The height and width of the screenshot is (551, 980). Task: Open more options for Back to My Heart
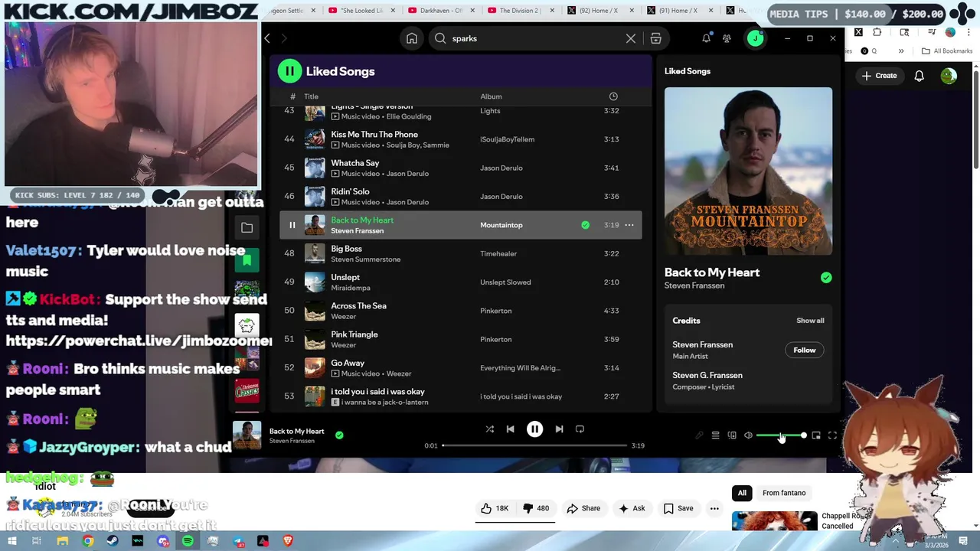[x=629, y=225]
